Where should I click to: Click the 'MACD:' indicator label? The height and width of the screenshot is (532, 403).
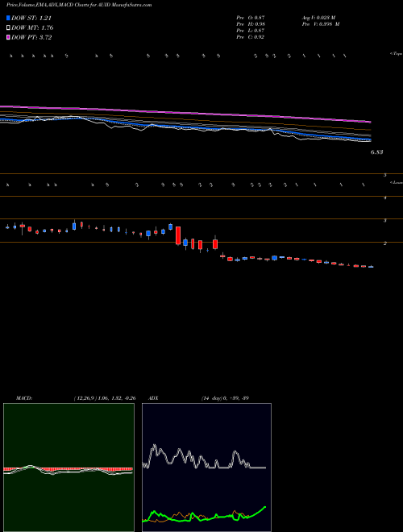tap(24, 398)
